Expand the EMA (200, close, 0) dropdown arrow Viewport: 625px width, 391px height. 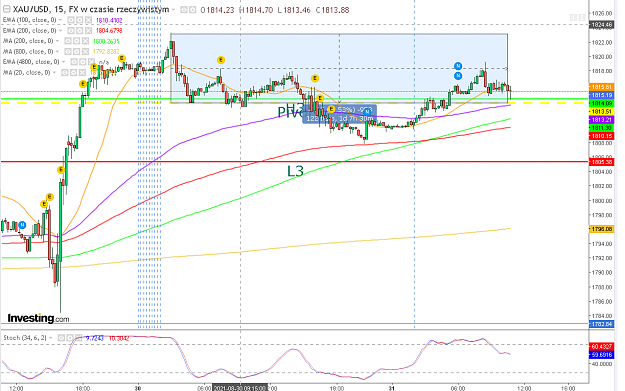(61, 31)
